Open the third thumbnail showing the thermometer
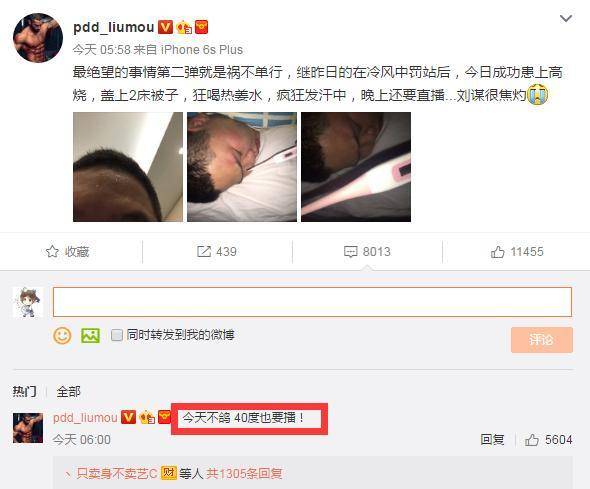 coord(356,167)
